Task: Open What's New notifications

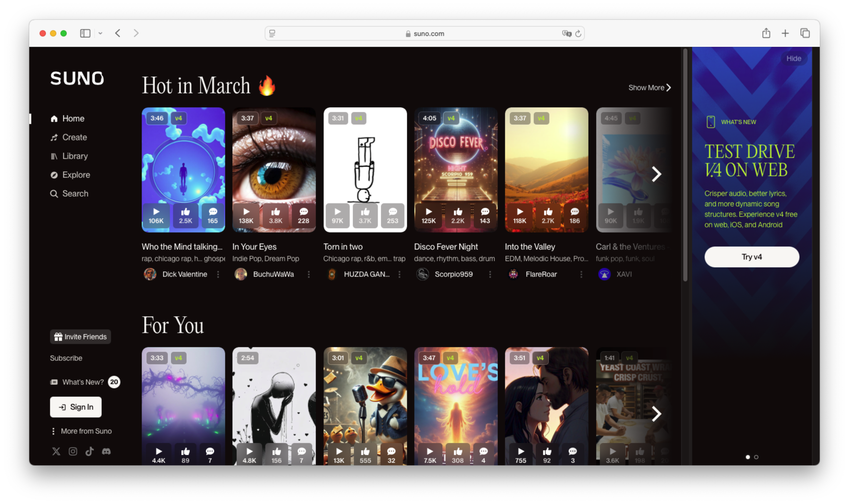Action: point(85,382)
